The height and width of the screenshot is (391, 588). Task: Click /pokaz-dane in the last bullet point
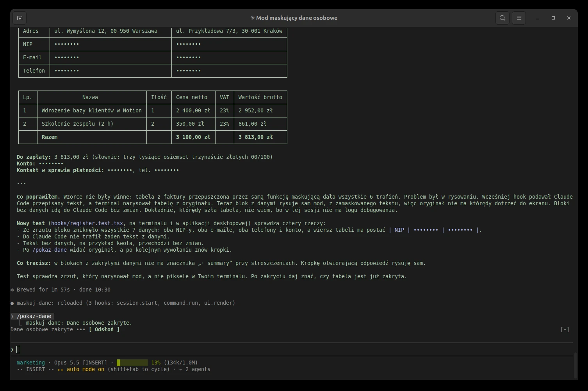[x=50, y=250]
